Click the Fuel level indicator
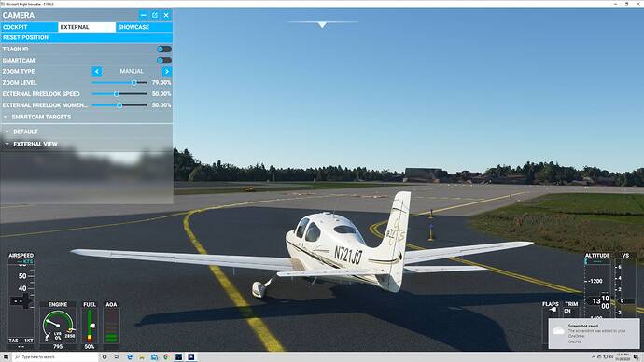Screen dimensions: 644x362 (x=90, y=326)
